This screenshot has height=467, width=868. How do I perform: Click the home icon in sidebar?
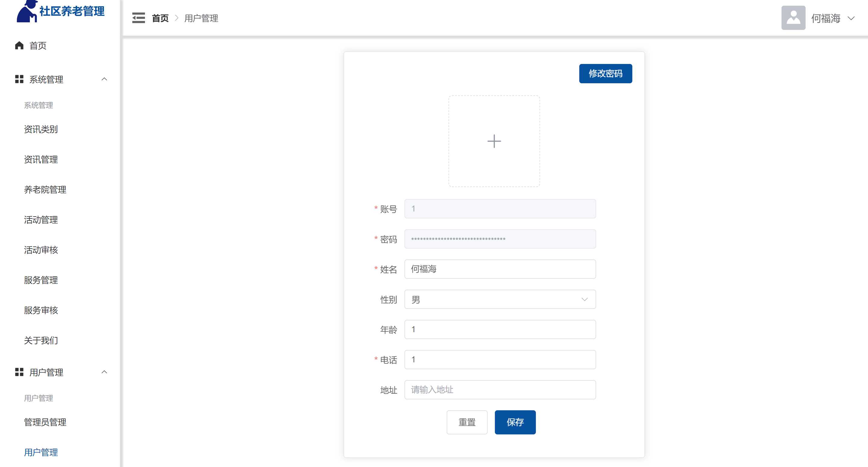19,46
